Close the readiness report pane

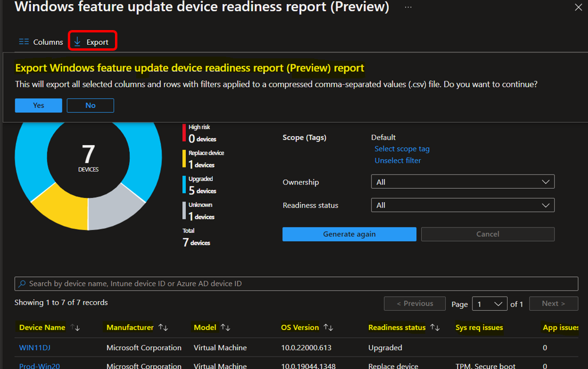tap(578, 7)
